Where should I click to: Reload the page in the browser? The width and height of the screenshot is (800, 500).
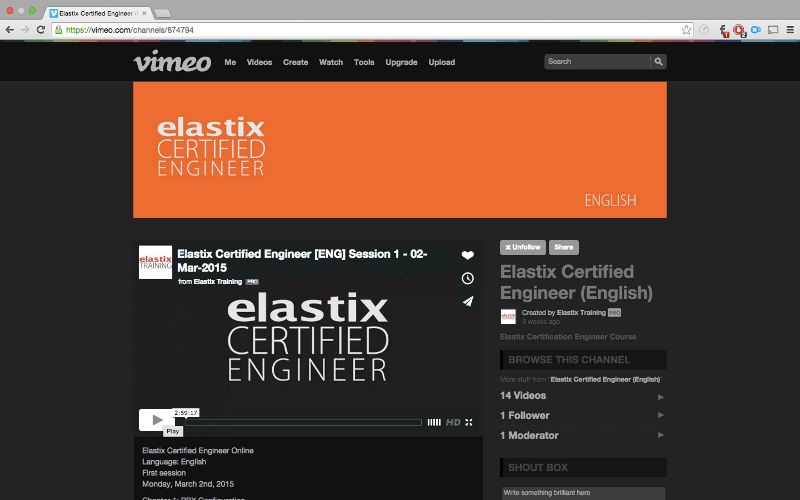pyautogui.click(x=40, y=30)
